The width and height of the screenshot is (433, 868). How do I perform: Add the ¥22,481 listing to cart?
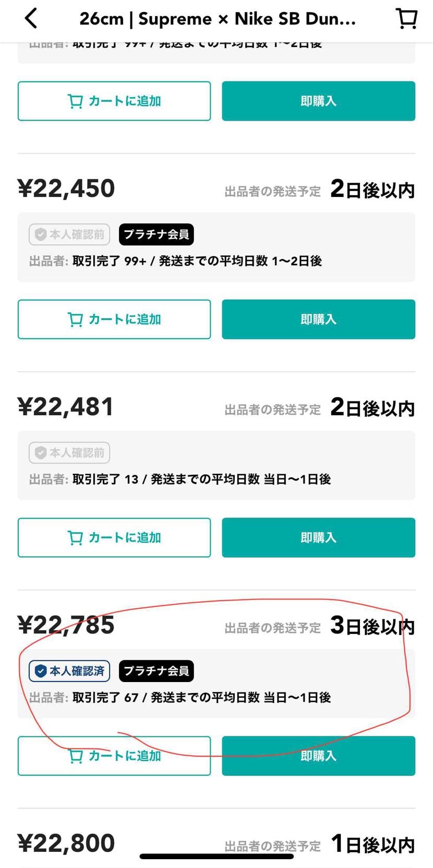coord(114,537)
